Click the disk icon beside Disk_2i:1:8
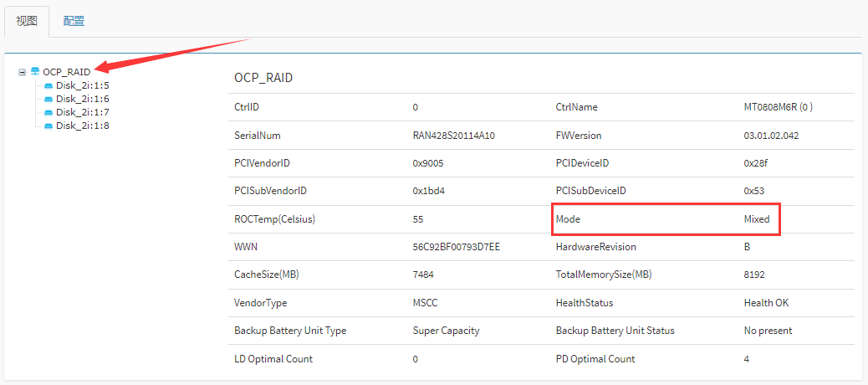Screen dimensions: 868x385 click(49, 126)
